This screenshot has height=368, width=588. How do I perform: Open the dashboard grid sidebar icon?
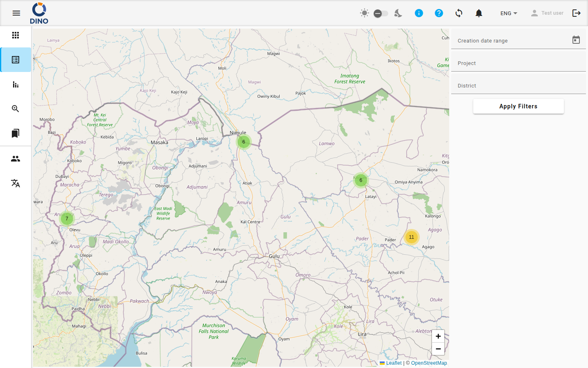(16, 35)
